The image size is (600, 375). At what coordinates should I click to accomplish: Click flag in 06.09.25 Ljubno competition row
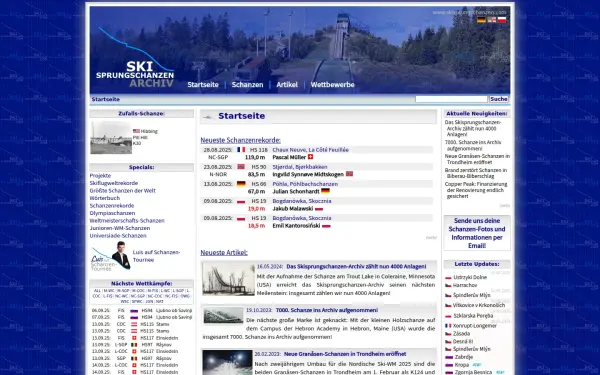pos(134,311)
